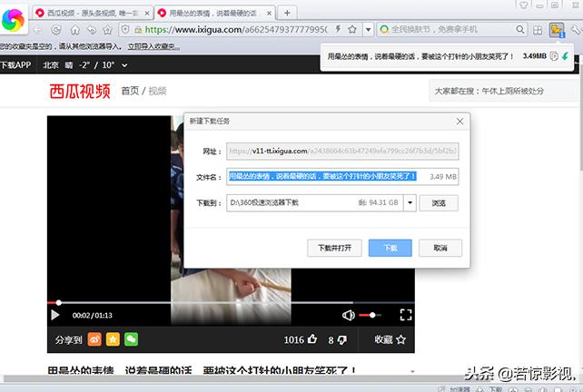583x392 pixels.
Task: Dislike the video with thumbs down
Action: pos(342,339)
